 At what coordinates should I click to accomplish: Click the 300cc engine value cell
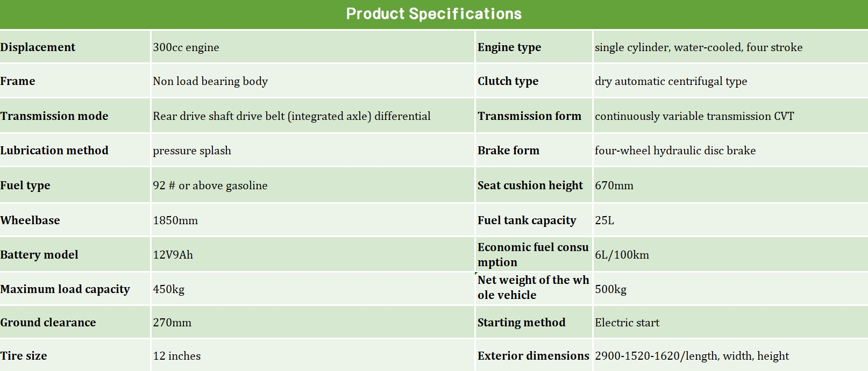pos(186,47)
